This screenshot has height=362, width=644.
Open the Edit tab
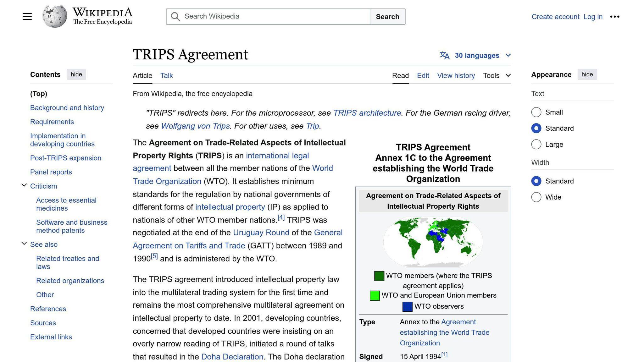tap(423, 75)
